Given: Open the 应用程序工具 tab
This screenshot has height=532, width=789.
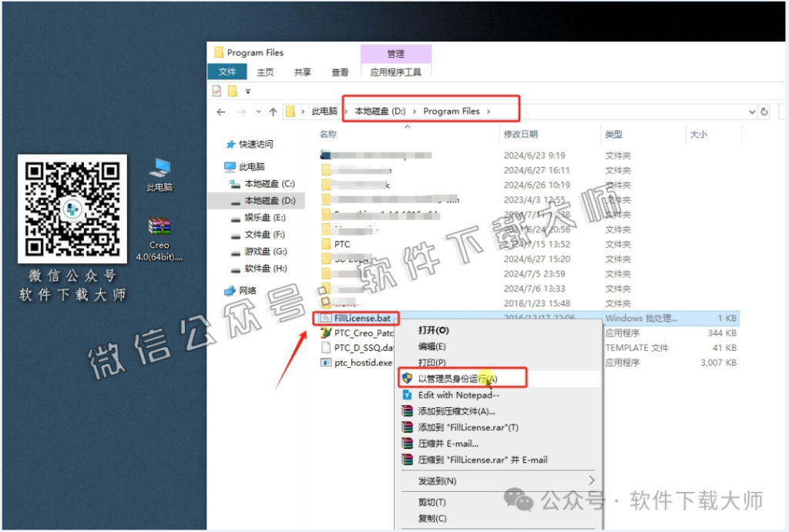Looking at the screenshot, I should click(395, 72).
